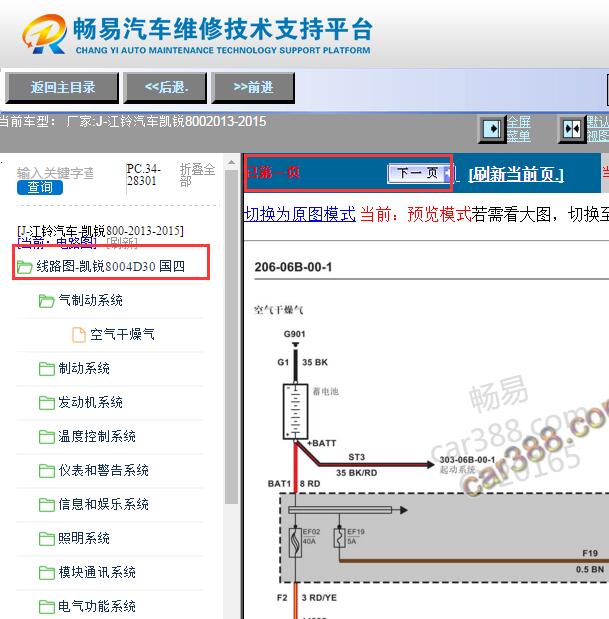The image size is (609, 619).
Task: Click the 蓄电池 battery symbol in diagram
Action: (295, 411)
